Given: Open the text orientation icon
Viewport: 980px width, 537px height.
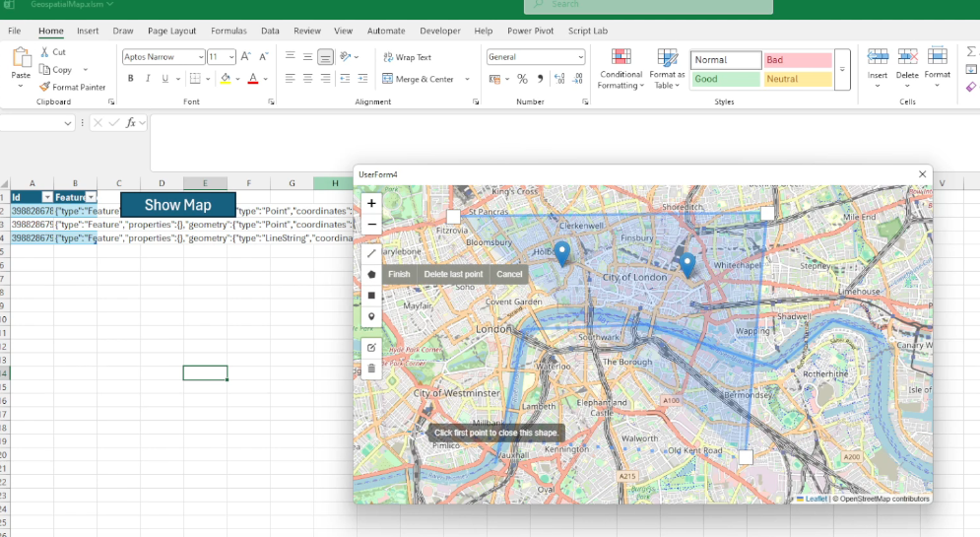Looking at the screenshot, I should coord(346,57).
